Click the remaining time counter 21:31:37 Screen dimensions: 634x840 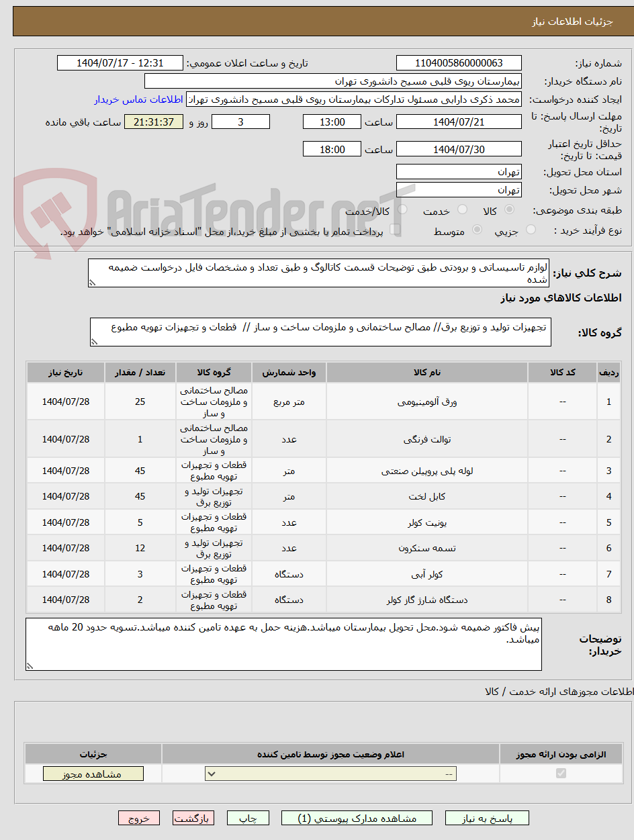153,122
